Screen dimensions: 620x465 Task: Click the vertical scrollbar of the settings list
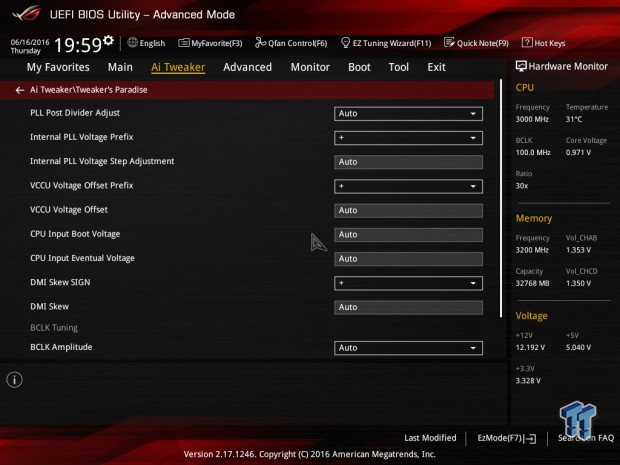501,198
